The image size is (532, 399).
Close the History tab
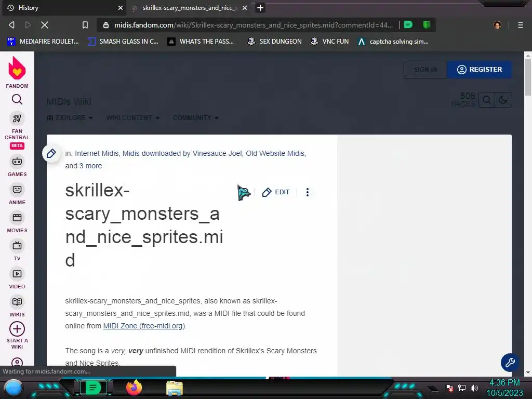point(120,8)
